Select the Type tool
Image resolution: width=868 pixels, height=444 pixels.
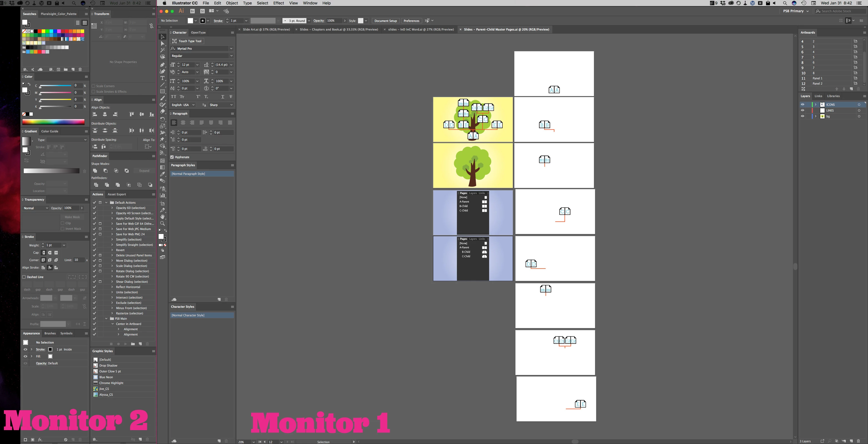point(162,78)
